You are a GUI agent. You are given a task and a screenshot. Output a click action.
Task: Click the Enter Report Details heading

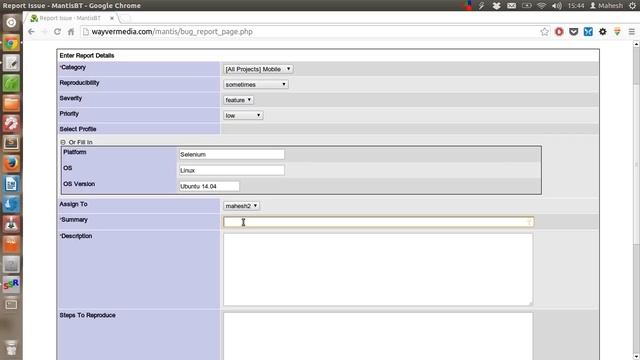click(87, 56)
